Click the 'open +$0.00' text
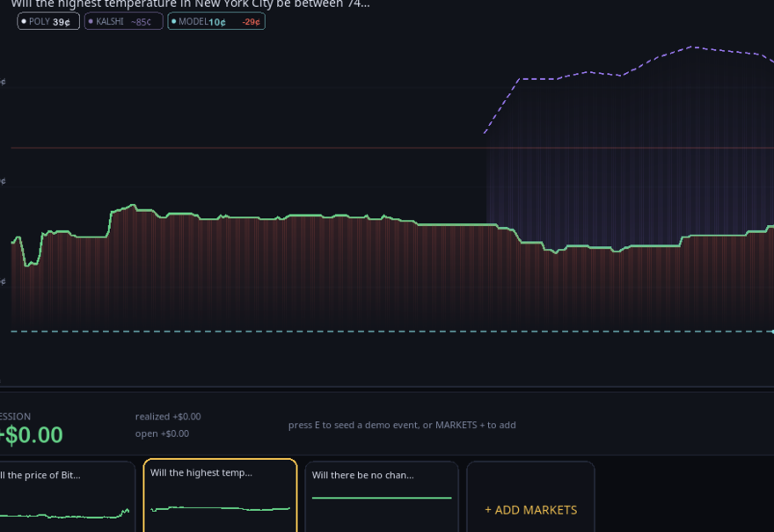 point(162,434)
